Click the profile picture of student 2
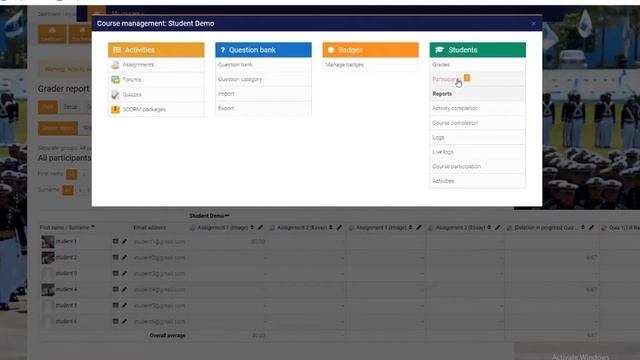Screen dimensions: 640x360 click(48, 258)
